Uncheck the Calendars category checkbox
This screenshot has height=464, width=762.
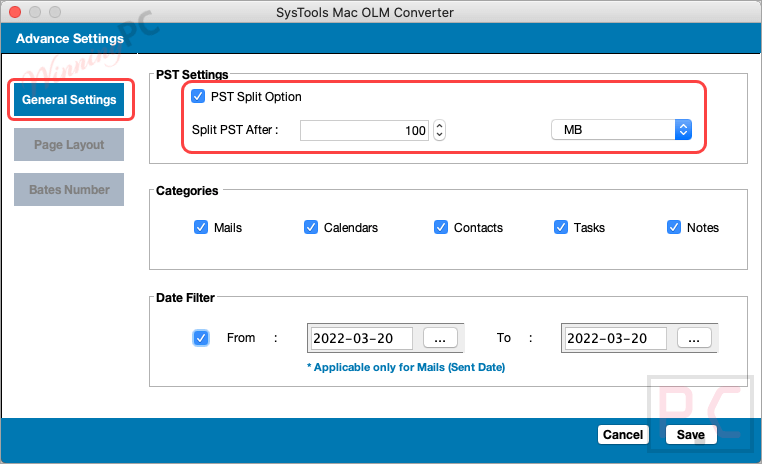[311, 227]
